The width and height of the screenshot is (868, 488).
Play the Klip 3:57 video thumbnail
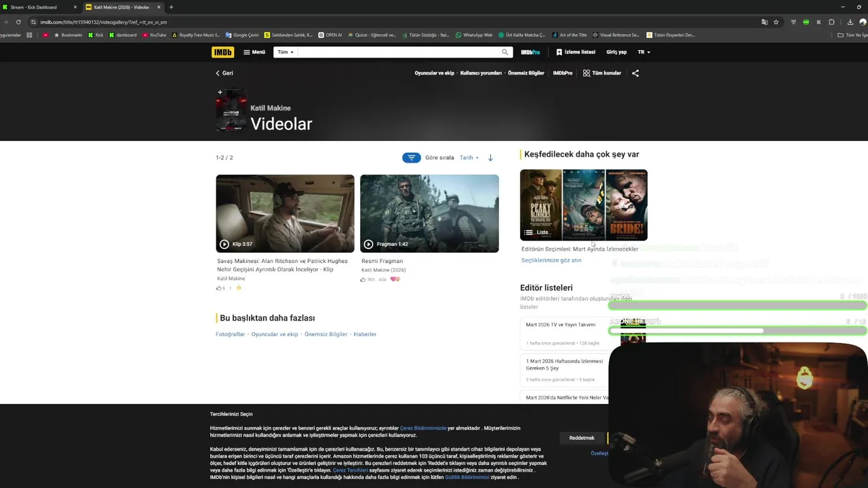click(285, 213)
